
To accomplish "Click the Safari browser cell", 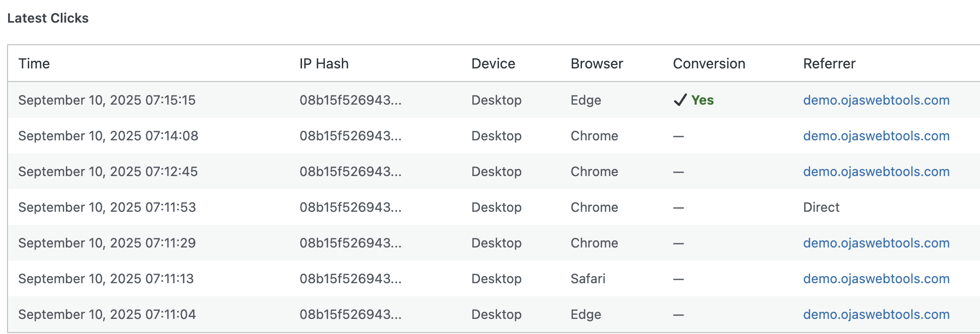I will click(x=587, y=279).
